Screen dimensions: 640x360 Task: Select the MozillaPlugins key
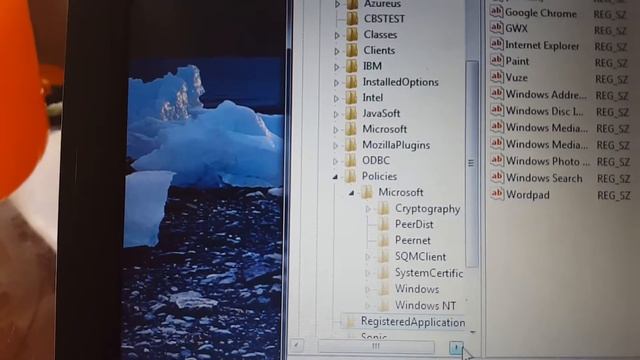point(396,145)
